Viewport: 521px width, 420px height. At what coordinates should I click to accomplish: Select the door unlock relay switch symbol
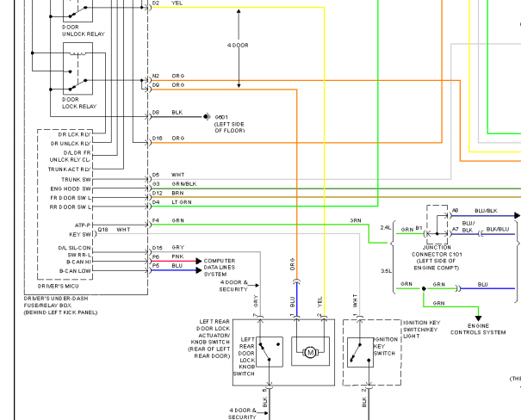pos(71,10)
